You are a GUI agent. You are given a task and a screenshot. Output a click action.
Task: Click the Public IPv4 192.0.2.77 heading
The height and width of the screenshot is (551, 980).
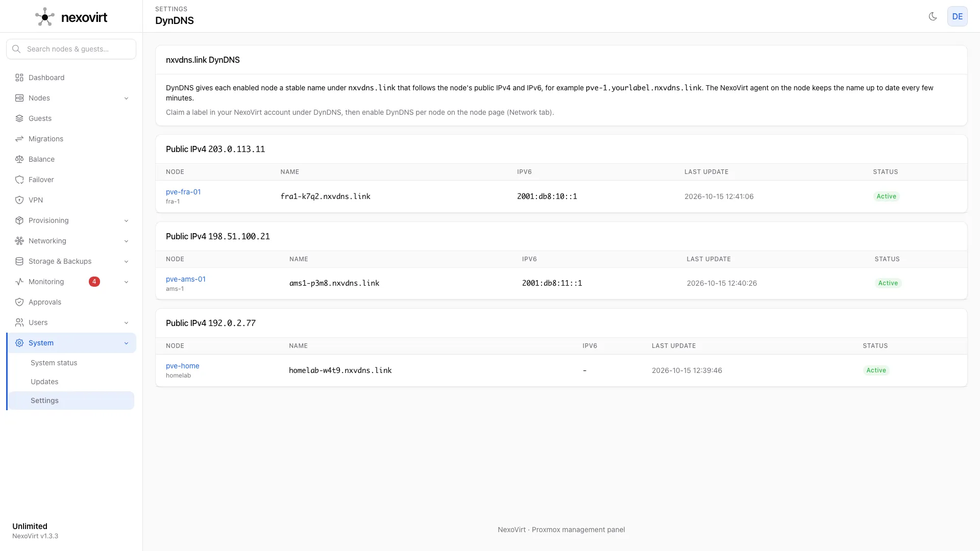pyautogui.click(x=211, y=323)
